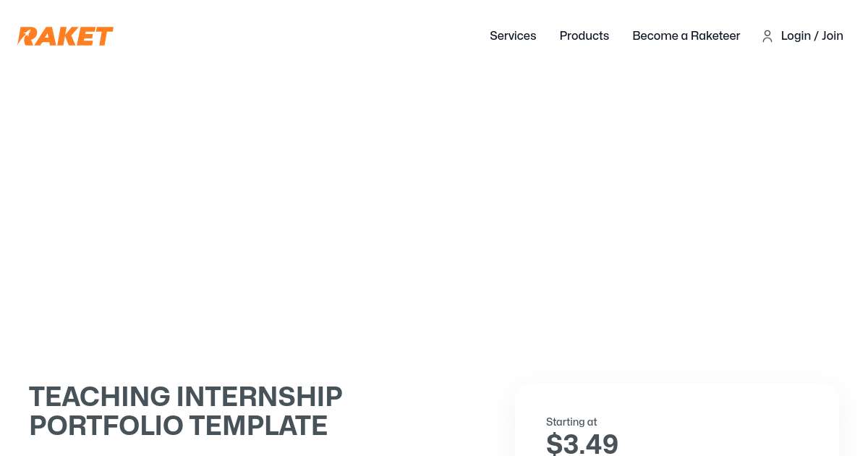Click the empty header space beside the logo
868x456 pixels.
coord(289,35)
